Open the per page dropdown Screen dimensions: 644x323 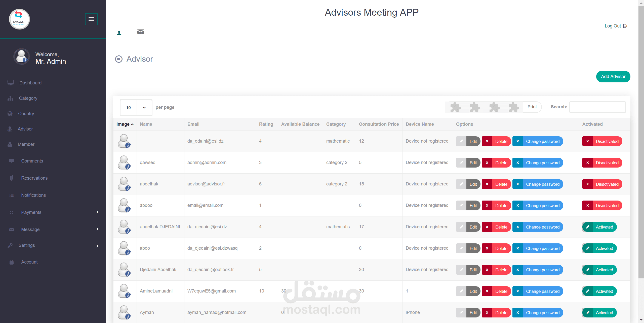coord(136,108)
